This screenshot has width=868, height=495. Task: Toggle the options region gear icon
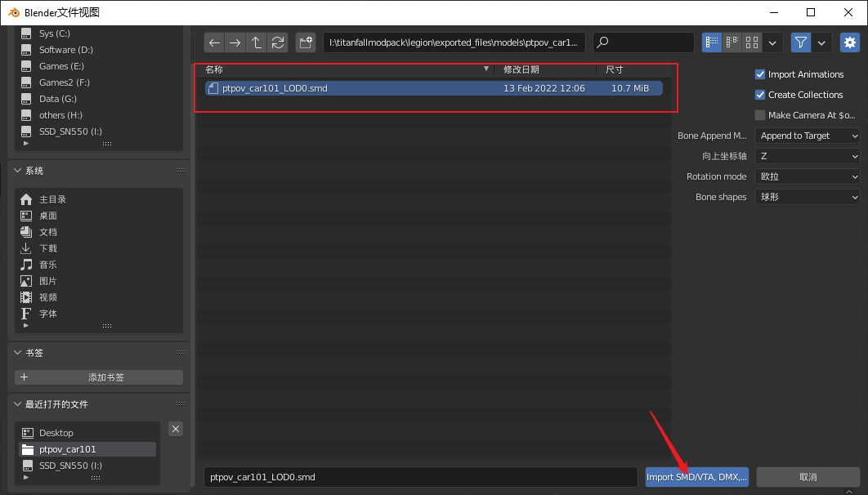(x=850, y=42)
